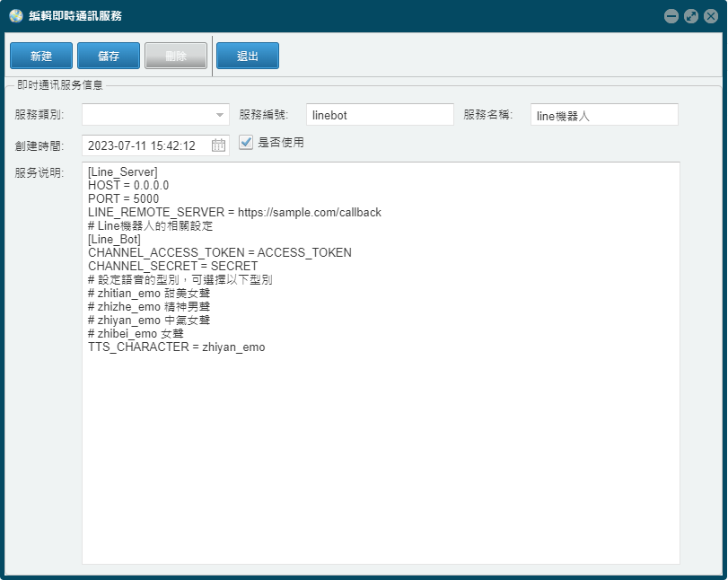Viewport: 728px width, 580px height.
Task: Click the 即时通讯服务信息 group title
Action: tap(60, 85)
